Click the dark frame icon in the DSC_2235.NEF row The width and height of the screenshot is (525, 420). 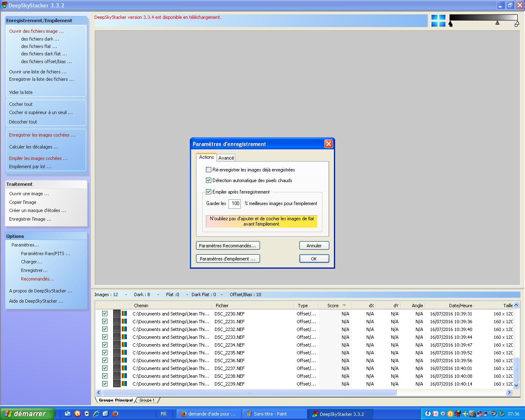click(117, 353)
